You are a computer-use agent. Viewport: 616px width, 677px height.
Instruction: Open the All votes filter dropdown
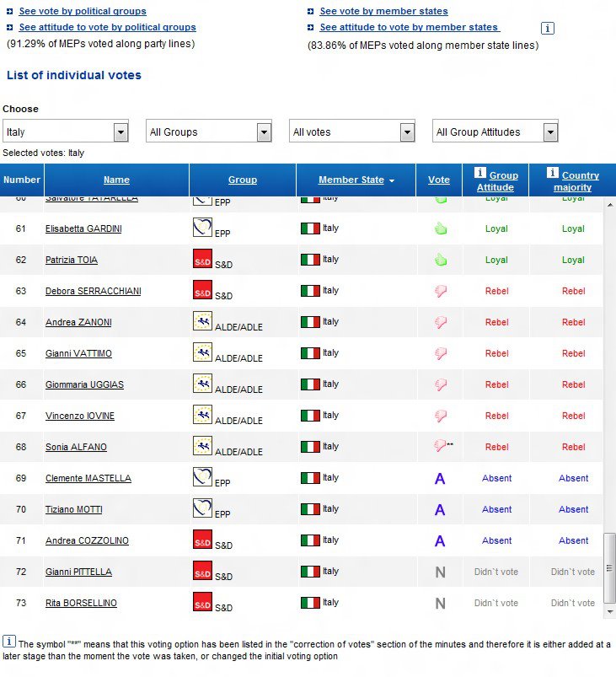click(407, 132)
